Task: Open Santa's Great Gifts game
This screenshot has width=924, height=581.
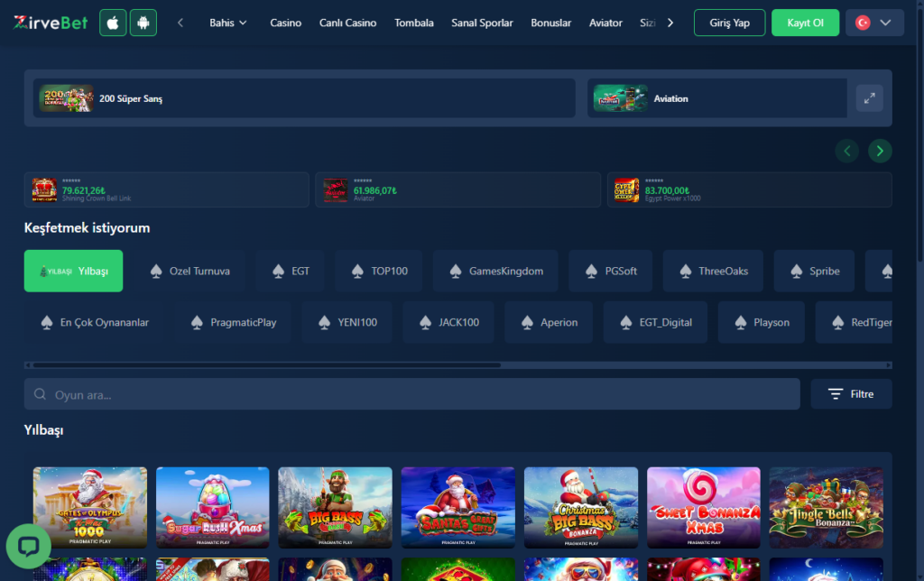Action: [x=457, y=507]
